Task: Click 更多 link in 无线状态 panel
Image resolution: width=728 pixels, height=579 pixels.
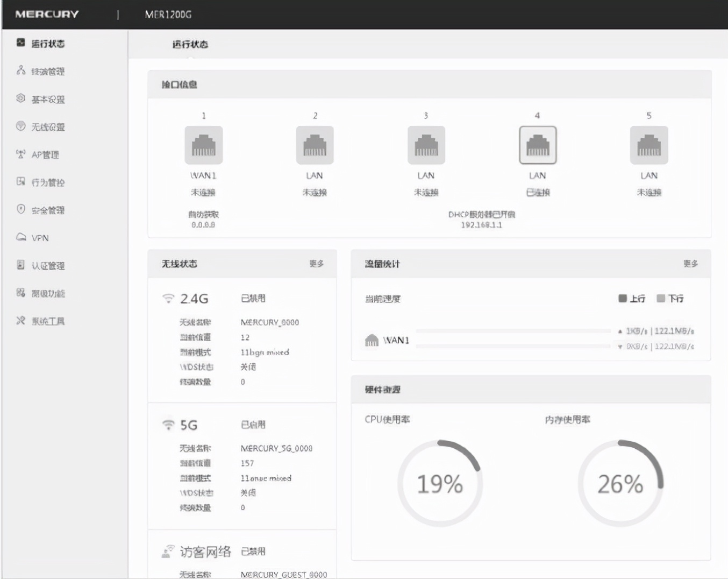Action: pos(316,264)
